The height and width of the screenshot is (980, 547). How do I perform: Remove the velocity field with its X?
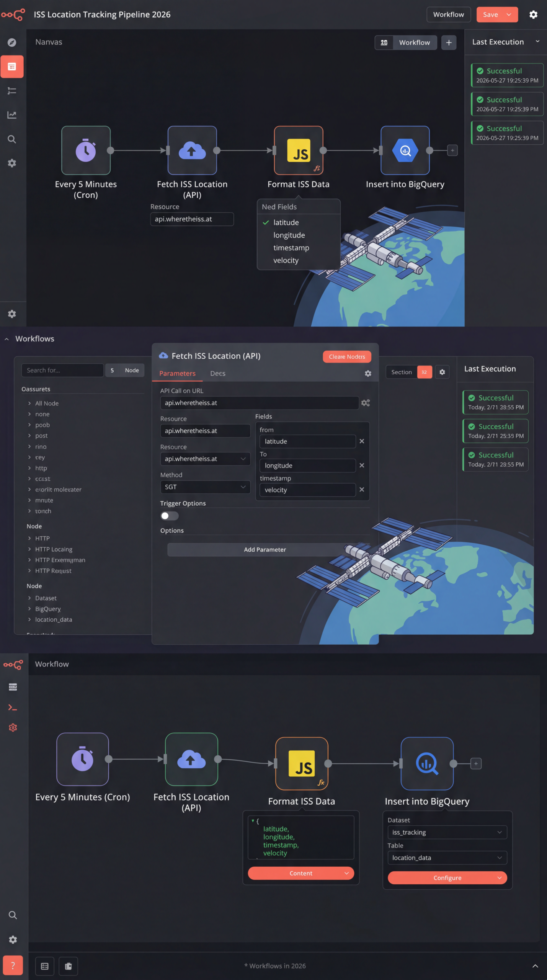(x=362, y=490)
